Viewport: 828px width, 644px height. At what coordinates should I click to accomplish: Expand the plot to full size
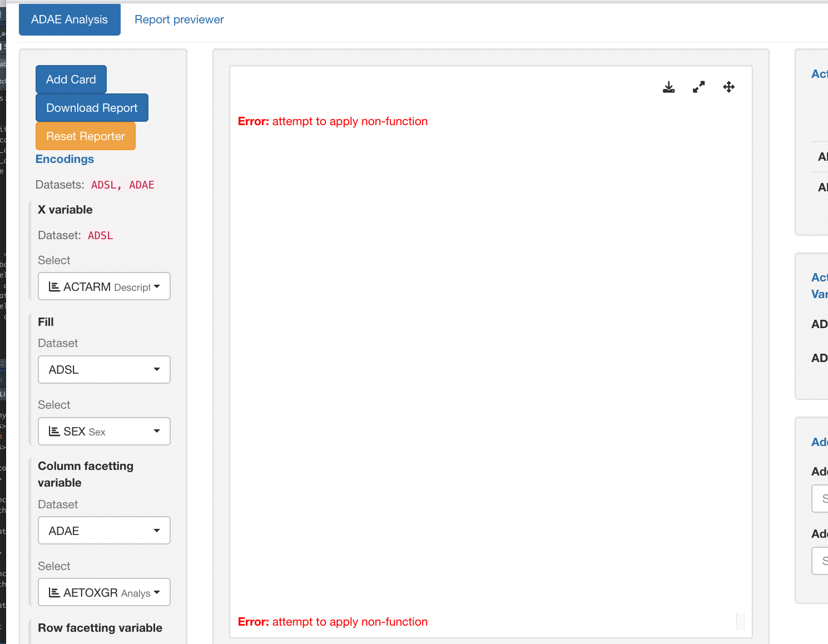[698, 87]
